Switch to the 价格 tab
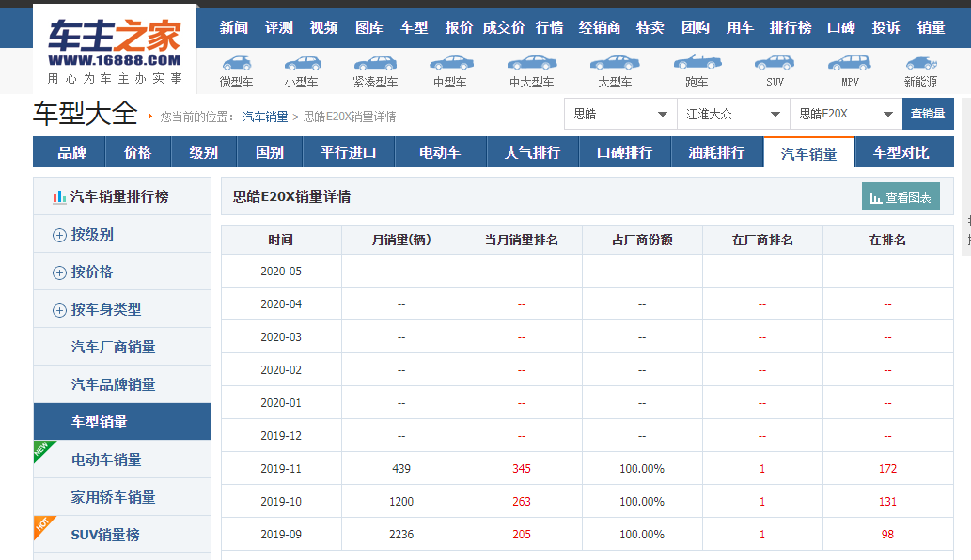The width and height of the screenshot is (971, 560). pyautogui.click(x=137, y=152)
